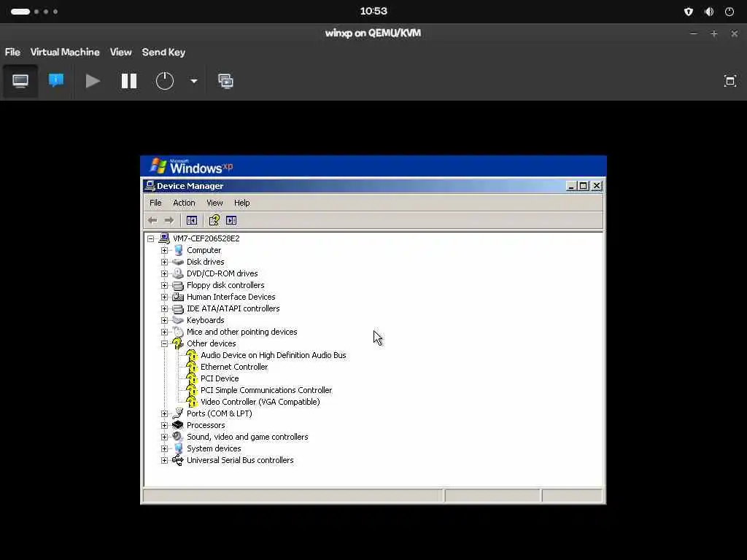Image resolution: width=747 pixels, height=560 pixels.
Task: Click the Run virtual machine play button
Action: [x=93, y=81]
